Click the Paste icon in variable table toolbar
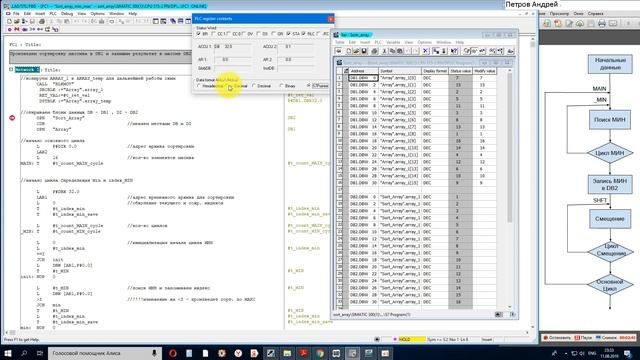Image resolution: width=640 pixels, height=360 pixels. pyautogui.click(x=400, y=51)
